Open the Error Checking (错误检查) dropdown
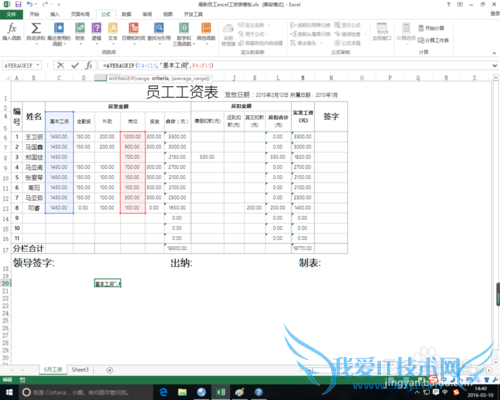 pos(350,34)
